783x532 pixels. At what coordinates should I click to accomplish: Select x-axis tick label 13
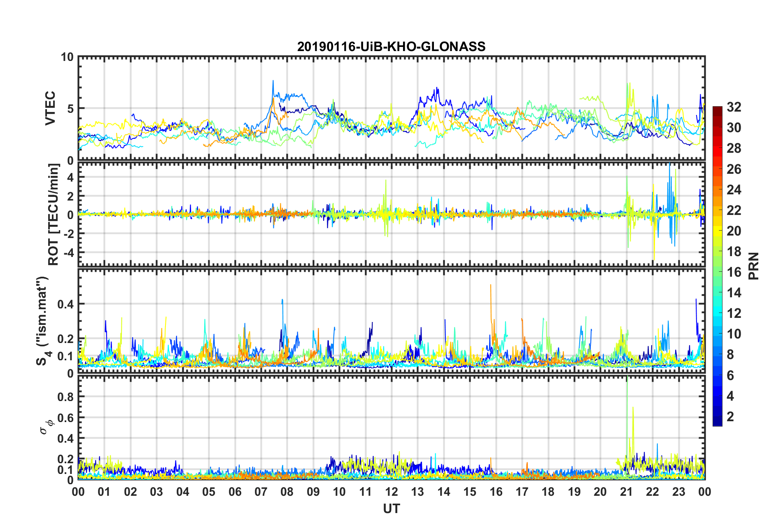pyautogui.click(x=417, y=492)
